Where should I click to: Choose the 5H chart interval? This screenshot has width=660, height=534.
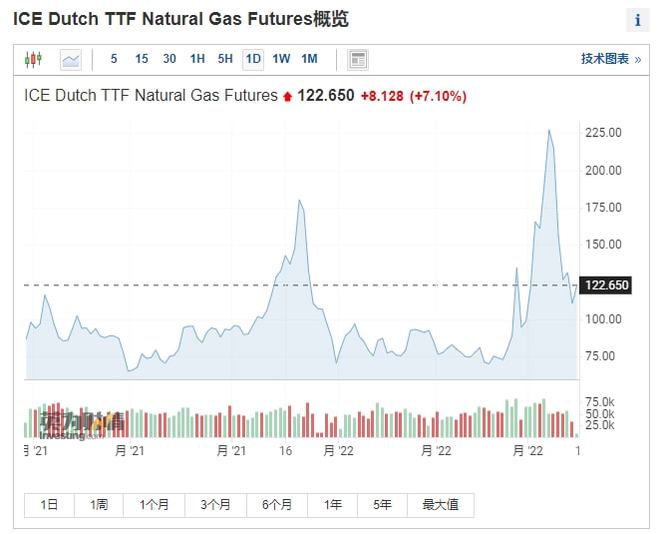pos(225,59)
